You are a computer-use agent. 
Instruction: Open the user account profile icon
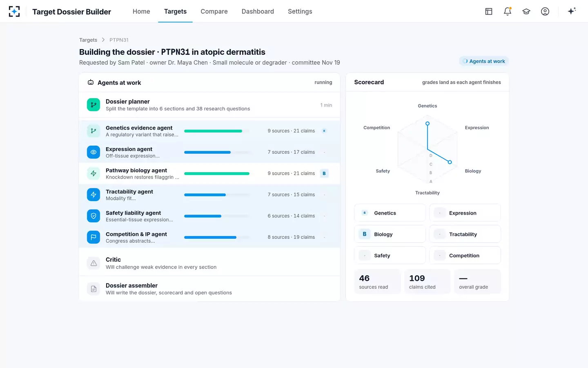545,11
